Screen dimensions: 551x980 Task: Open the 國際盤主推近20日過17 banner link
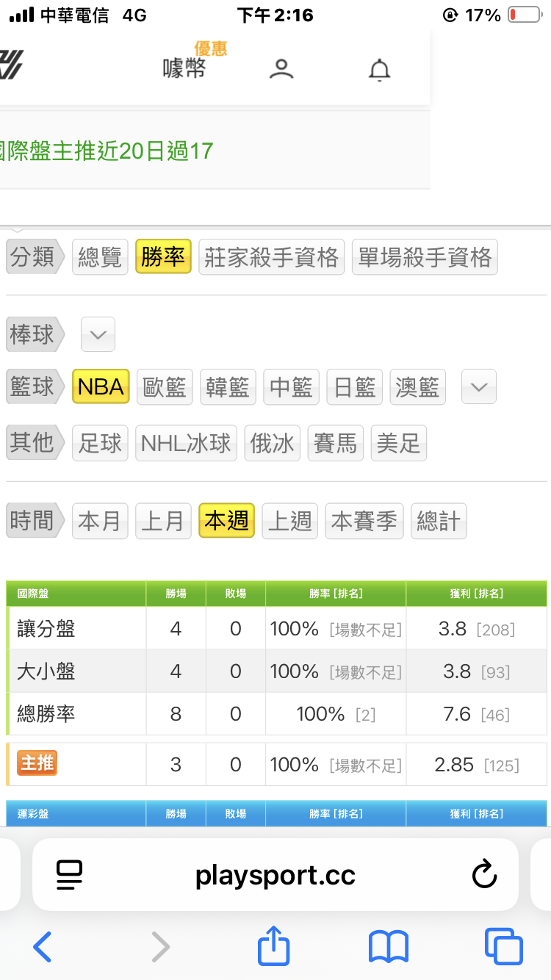[x=107, y=151]
